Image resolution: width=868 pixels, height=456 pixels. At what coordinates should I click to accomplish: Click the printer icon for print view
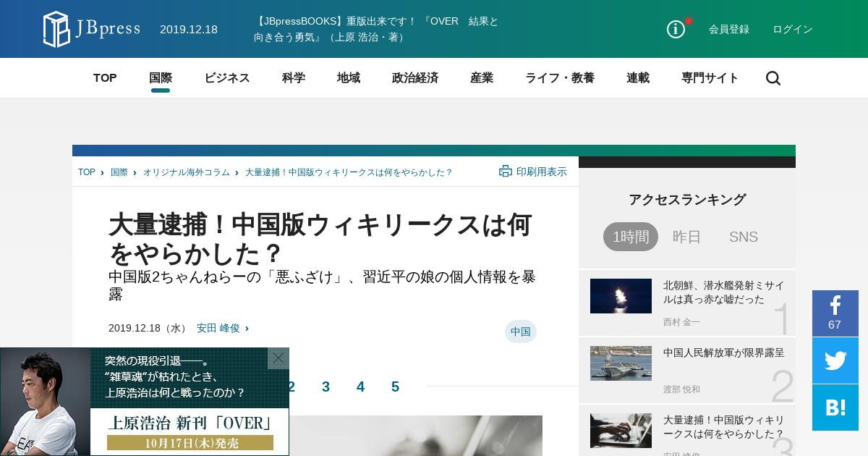[505, 172]
